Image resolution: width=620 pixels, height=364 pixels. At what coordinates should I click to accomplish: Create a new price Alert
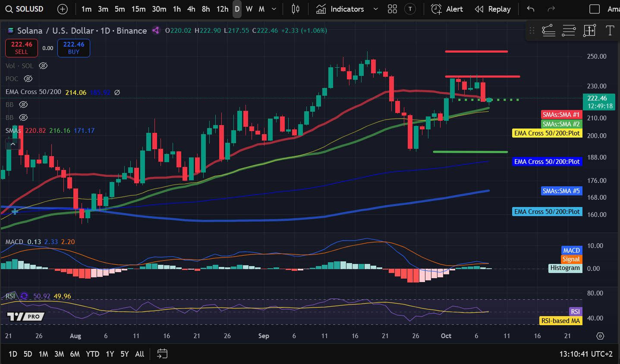pyautogui.click(x=447, y=9)
